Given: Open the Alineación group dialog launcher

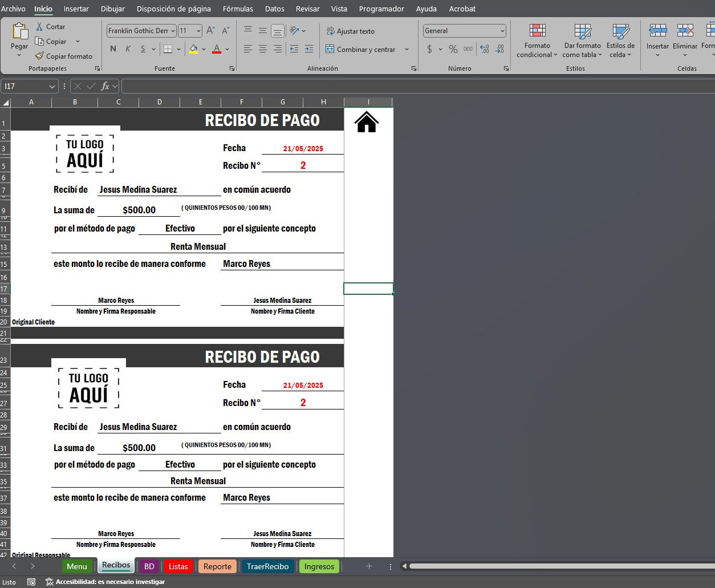Looking at the screenshot, I should coord(413,68).
